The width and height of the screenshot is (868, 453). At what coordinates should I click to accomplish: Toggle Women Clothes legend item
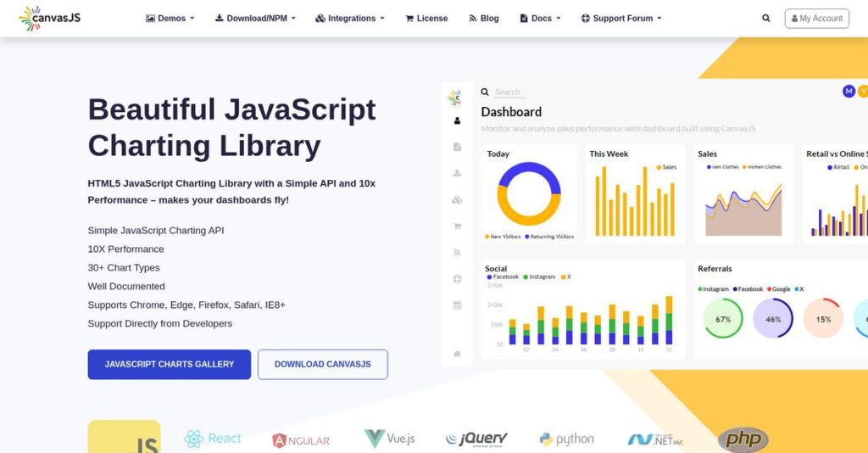762,166
